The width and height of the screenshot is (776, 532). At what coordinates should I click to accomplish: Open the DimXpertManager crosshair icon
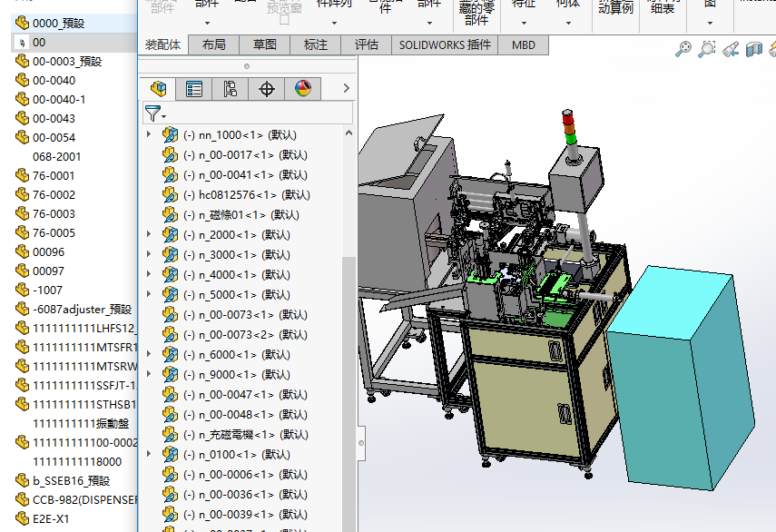click(267, 88)
